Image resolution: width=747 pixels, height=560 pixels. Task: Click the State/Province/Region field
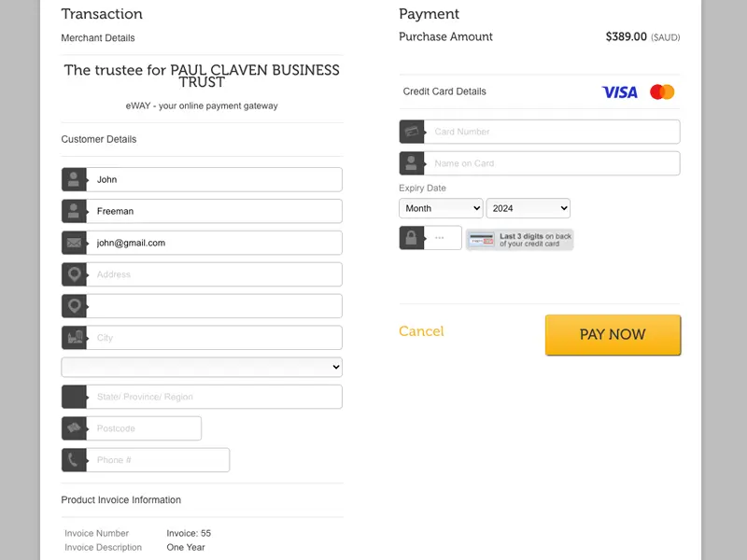tap(214, 397)
